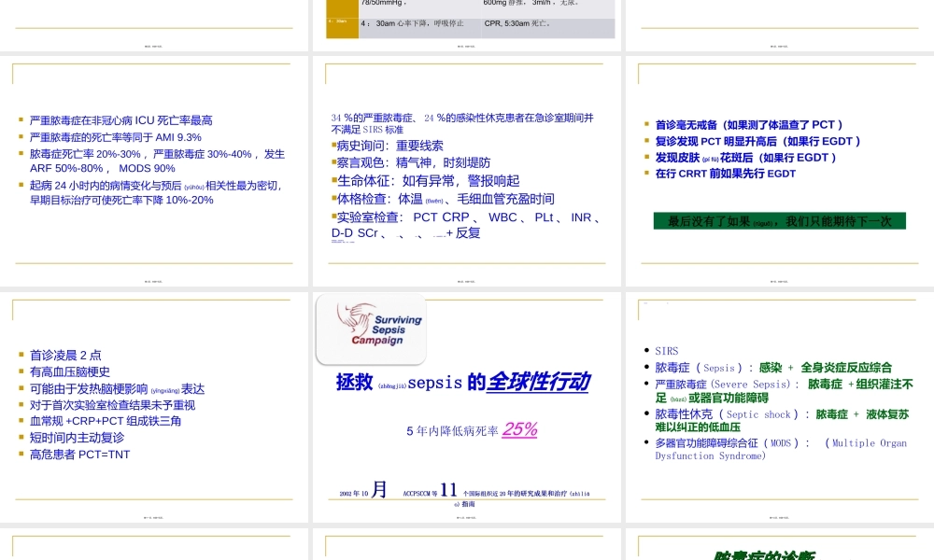Select the slide defining SIRS and MODS
Screen dimensions: 934x560
pos(780,407)
